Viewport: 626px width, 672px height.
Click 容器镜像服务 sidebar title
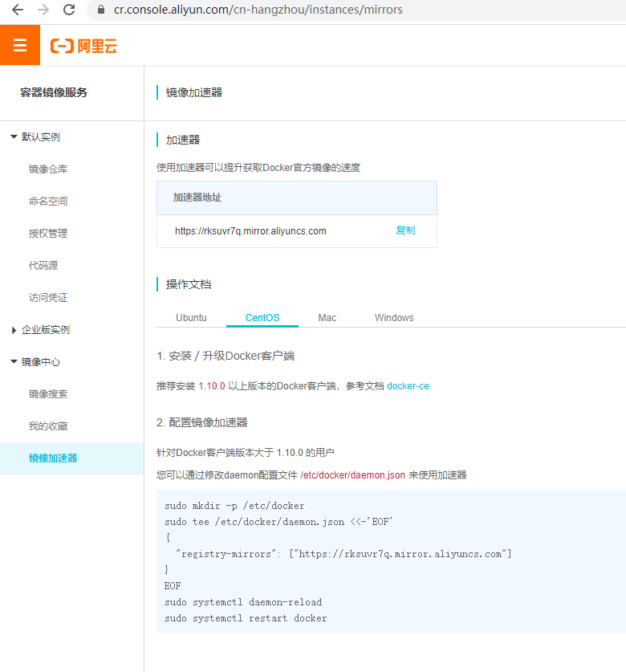[54, 92]
